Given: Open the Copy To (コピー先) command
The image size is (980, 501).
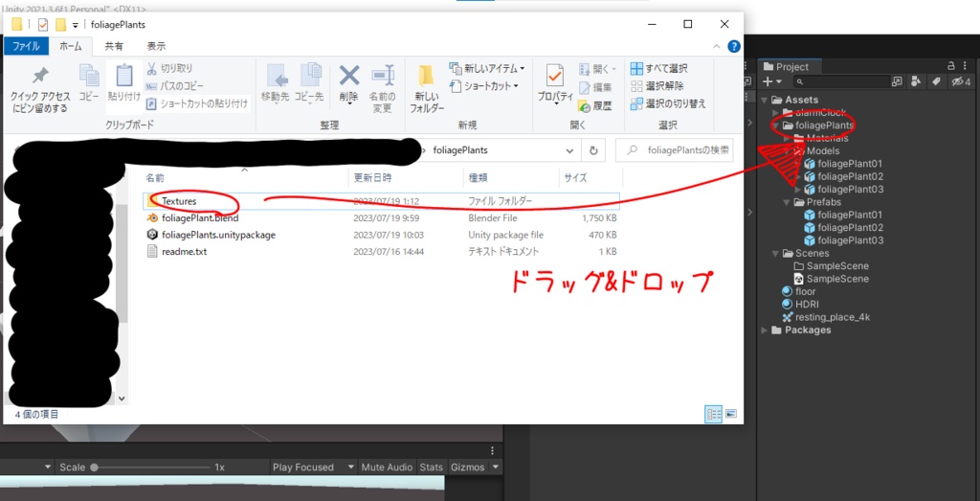Looking at the screenshot, I should tap(309, 83).
